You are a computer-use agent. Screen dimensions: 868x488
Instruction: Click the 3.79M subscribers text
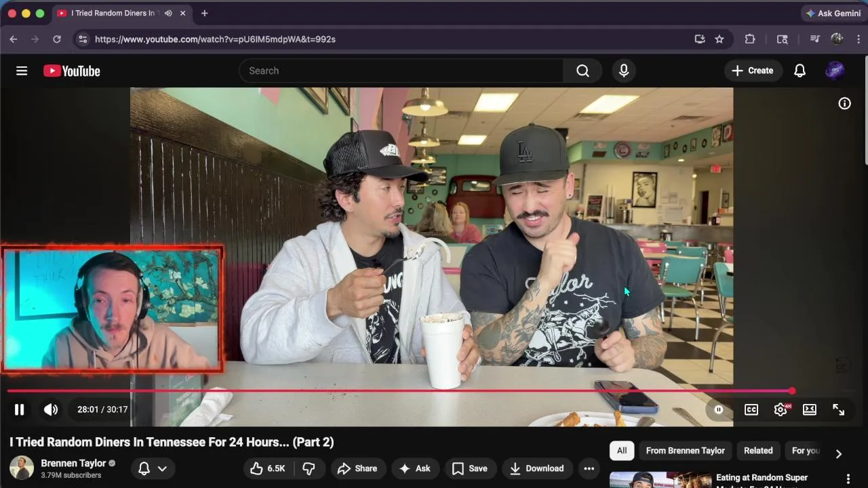[71, 475]
